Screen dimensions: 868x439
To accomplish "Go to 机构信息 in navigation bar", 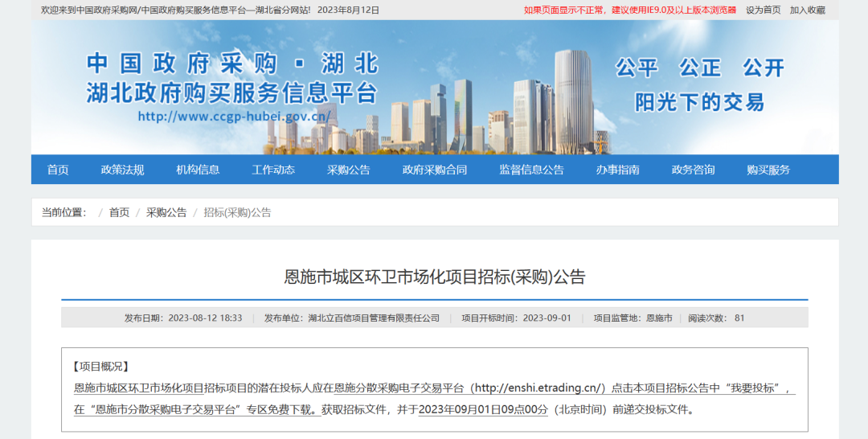I will point(198,170).
